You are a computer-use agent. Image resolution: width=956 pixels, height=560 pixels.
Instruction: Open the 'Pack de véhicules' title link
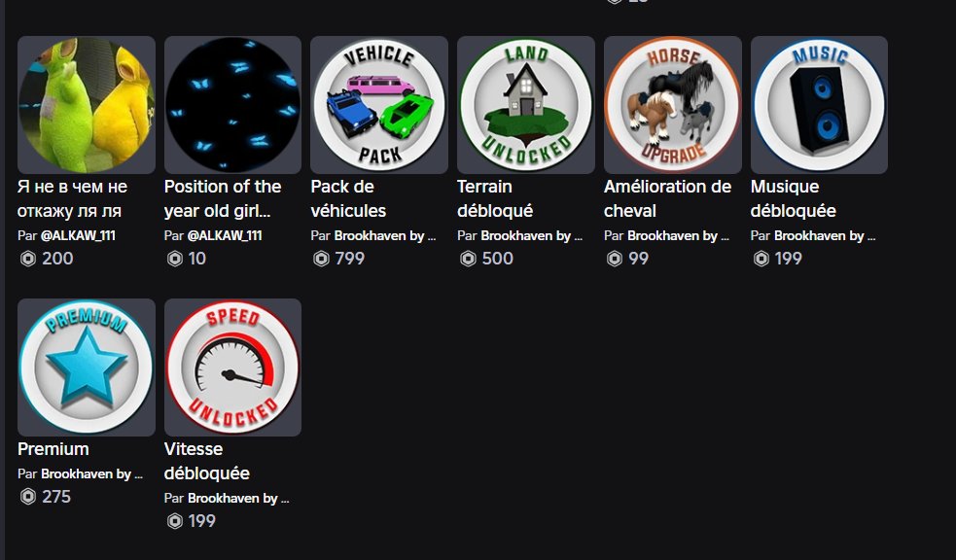pyautogui.click(x=348, y=198)
